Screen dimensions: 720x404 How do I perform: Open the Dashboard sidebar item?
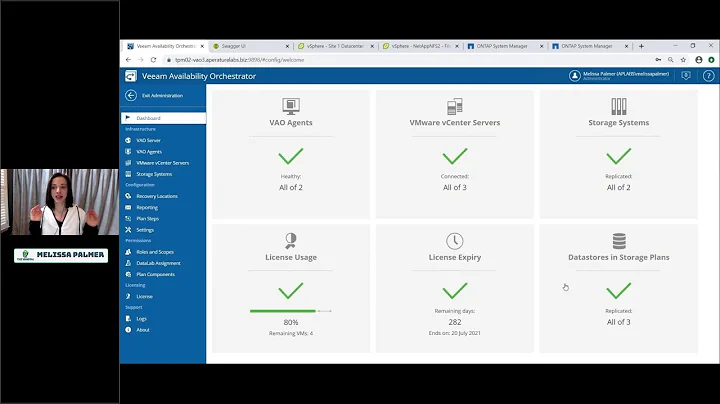coord(163,118)
